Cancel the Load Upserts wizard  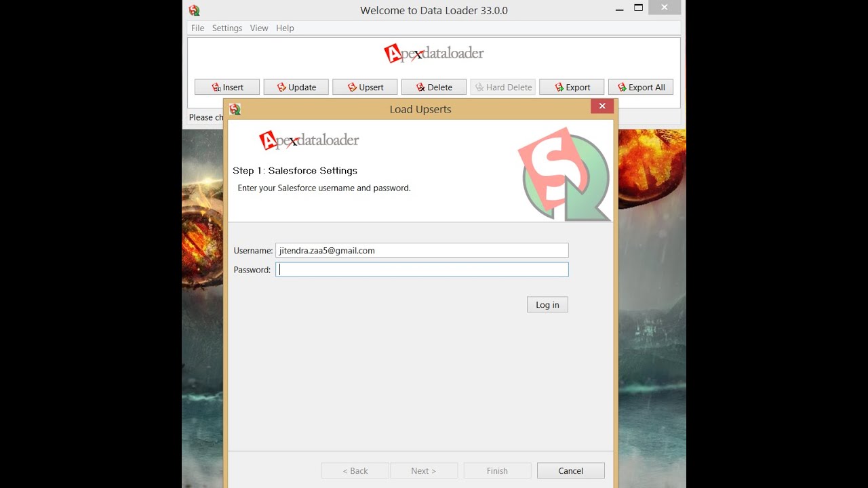[x=570, y=470]
